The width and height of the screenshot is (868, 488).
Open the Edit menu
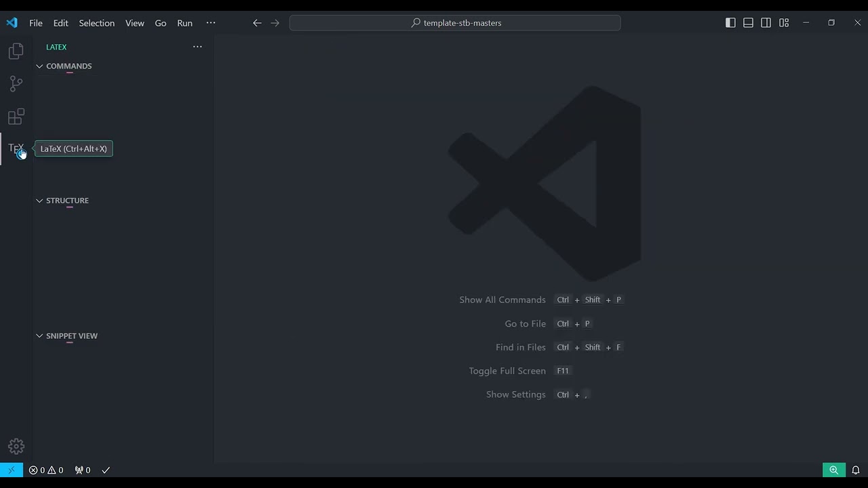(61, 23)
